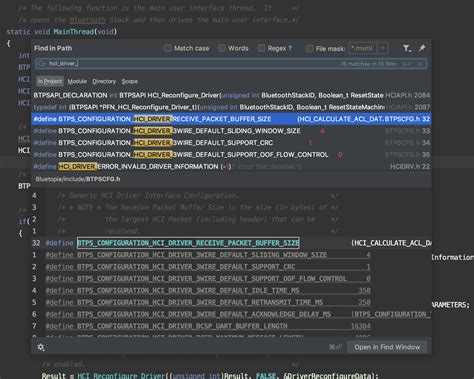This screenshot has width=474, height=379.
Task: Switch to In Project scope tab
Action: [50, 81]
